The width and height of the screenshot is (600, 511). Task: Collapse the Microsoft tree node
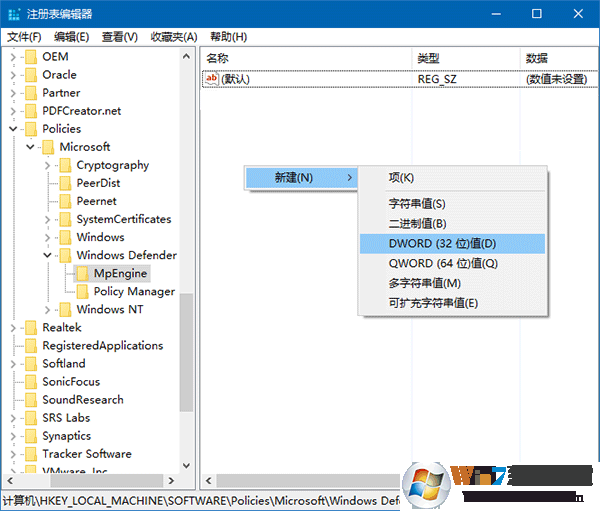[x=30, y=147]
